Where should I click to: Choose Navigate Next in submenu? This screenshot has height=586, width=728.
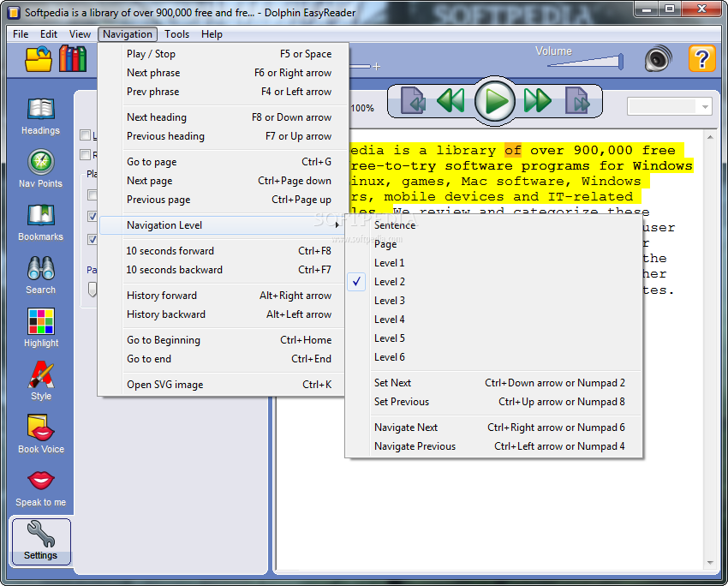[494, 428]
